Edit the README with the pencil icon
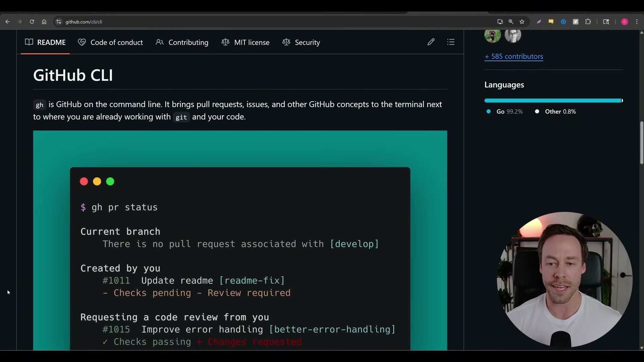Viewport: 644px width, 362px height. 431,42
